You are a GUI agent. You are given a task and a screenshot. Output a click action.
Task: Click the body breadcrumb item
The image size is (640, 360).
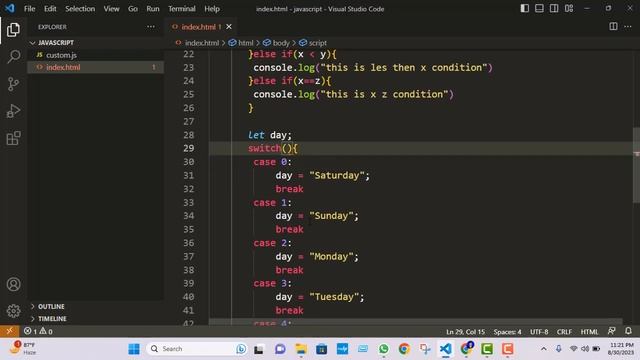tap(281, 43)
